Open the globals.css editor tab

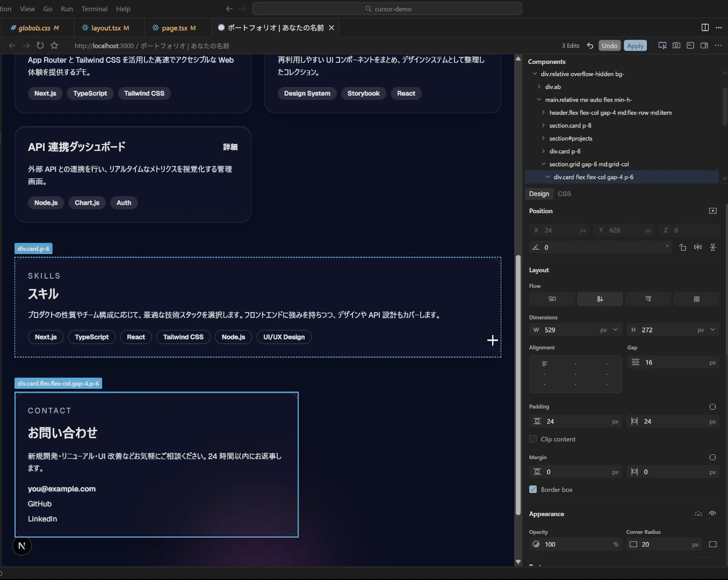pos(34,28)
